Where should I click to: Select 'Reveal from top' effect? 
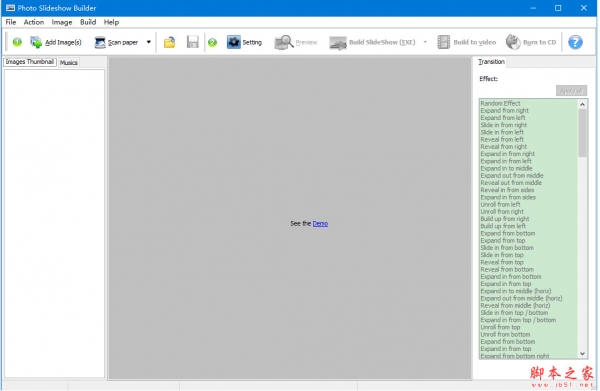[502, 262]
